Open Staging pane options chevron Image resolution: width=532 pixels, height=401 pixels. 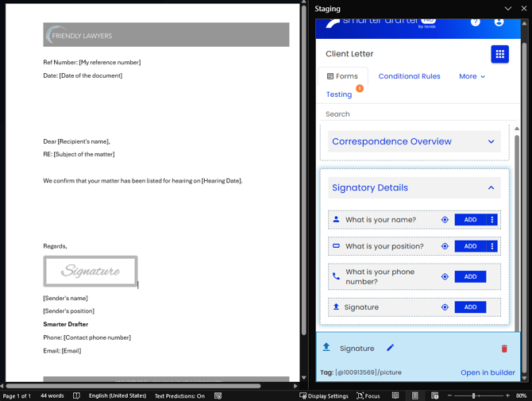[x=508, y=9]
